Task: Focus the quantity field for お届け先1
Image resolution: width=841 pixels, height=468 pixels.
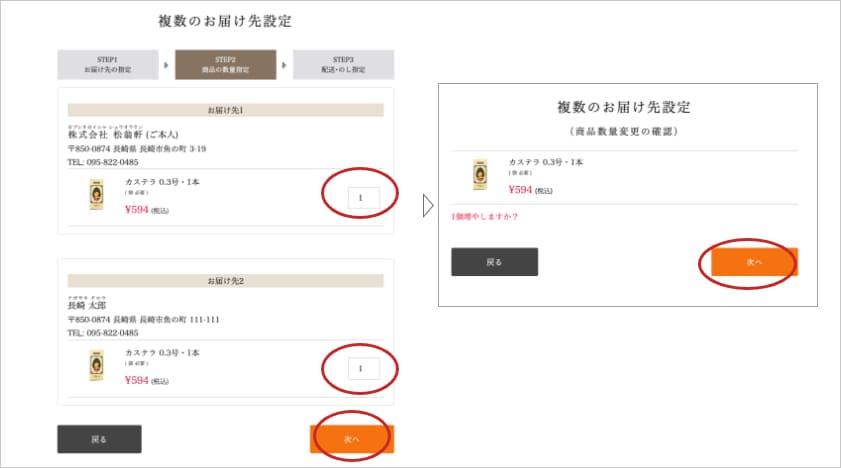Action: click(364, 198)
